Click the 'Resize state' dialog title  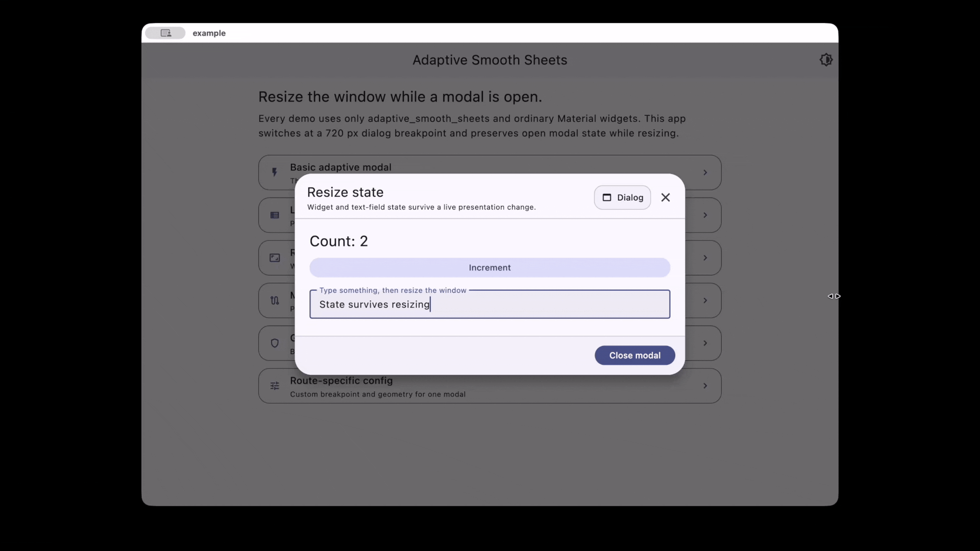(x=345, y=192)
